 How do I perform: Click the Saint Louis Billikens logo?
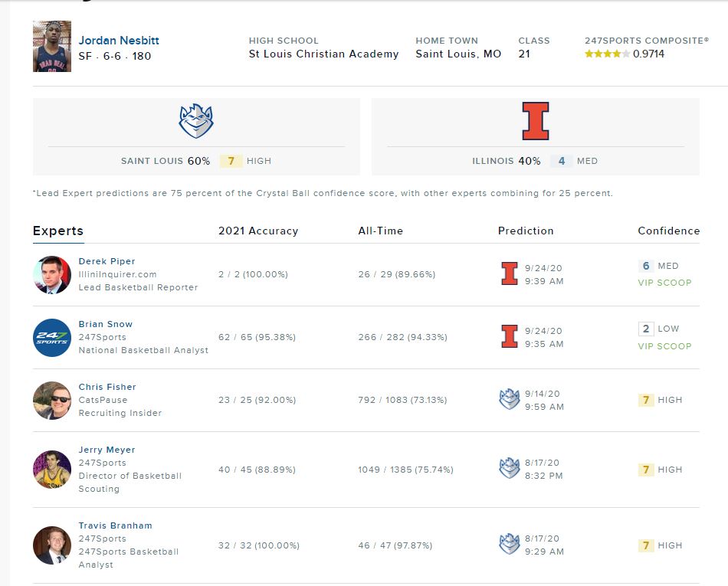pos(196,121)
